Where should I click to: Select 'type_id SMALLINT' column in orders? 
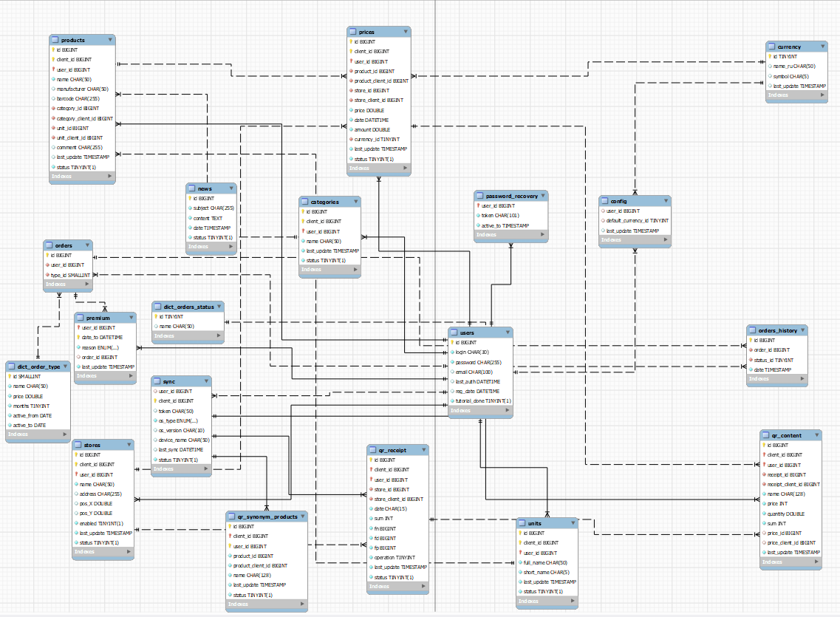point(69,275)
